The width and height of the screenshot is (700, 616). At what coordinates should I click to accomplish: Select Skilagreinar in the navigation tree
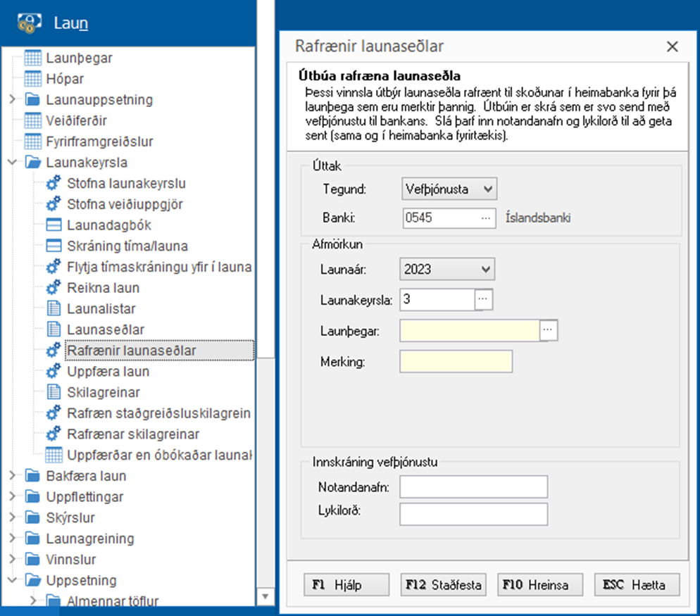[103, 392]
